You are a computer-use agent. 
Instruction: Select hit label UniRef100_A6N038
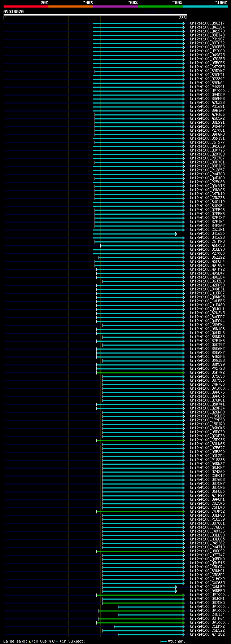(x=207, y=245)
